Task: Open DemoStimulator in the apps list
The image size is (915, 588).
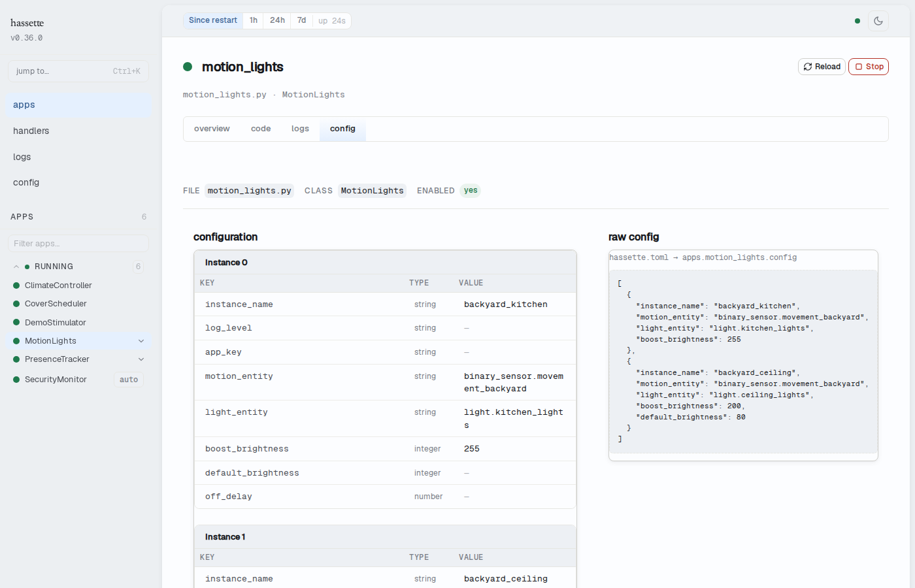Action: click(56, 323)
